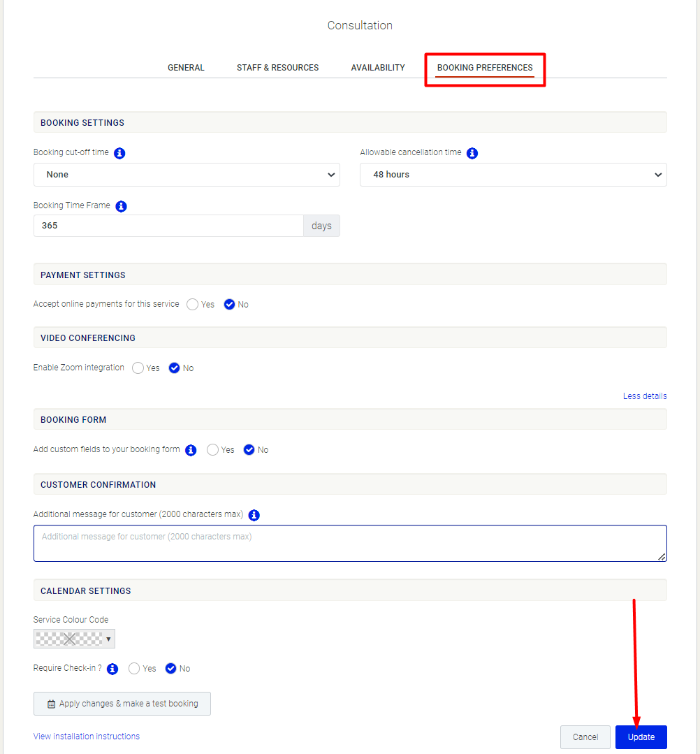Expand Allowable cancellation time dropdown showing 48 hours
This screenshot has width=700, height=754.
[x=513, y=175]
